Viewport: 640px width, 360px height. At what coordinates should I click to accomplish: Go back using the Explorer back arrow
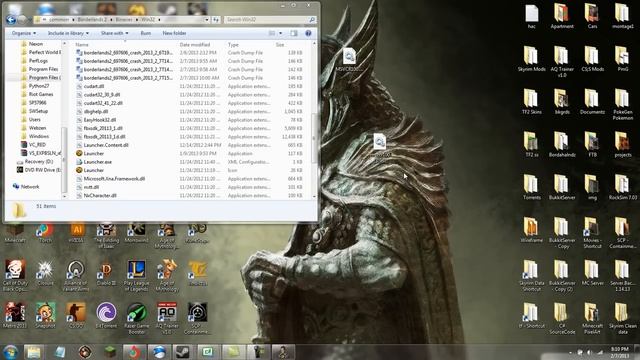pos(11,20)
